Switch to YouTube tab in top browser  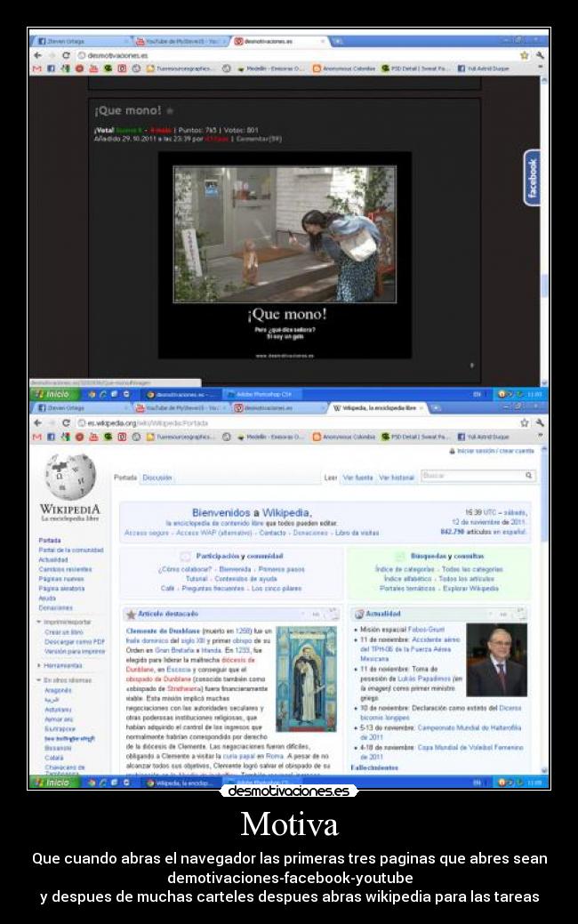[x=180, y=41]
